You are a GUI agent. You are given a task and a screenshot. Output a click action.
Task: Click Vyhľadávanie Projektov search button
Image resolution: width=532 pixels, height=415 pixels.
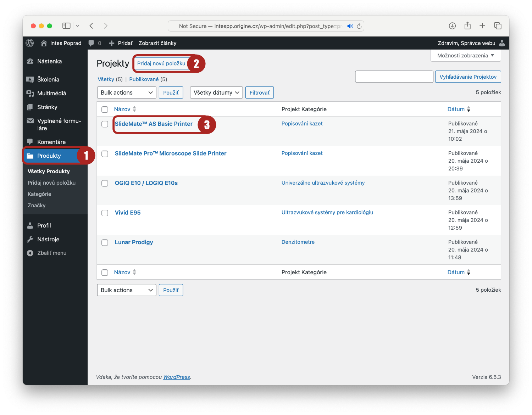pyautogui.click(x=468, y=77)
